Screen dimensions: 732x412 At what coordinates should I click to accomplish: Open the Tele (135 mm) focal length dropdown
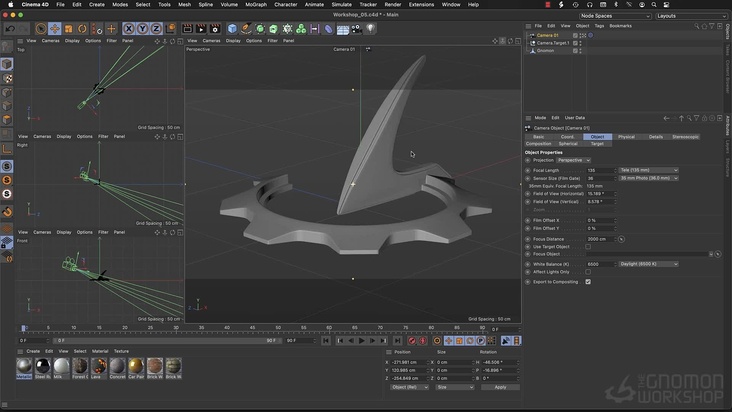pyautogui.click(x=648, y=170)
